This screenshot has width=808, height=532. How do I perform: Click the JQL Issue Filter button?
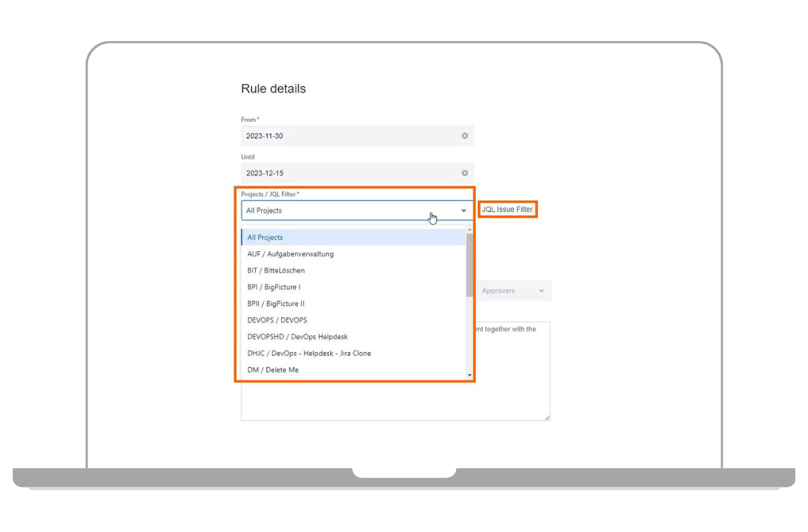(507, 209)
